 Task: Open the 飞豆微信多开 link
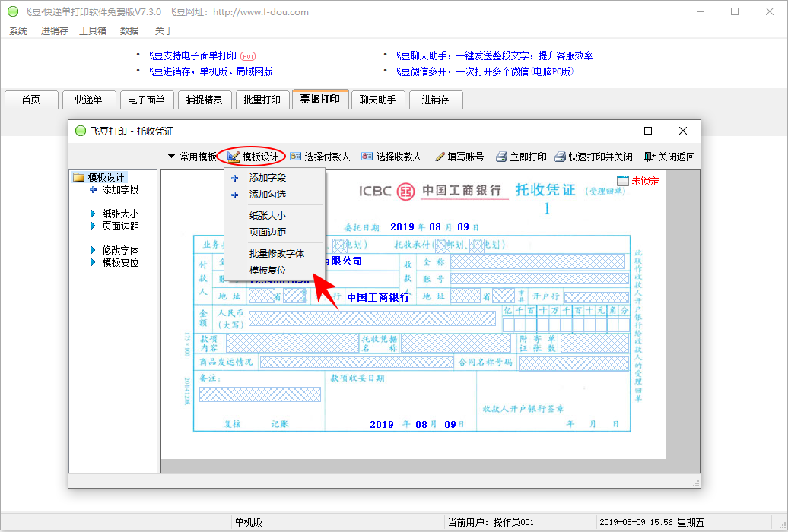click(x=483, y=71)
